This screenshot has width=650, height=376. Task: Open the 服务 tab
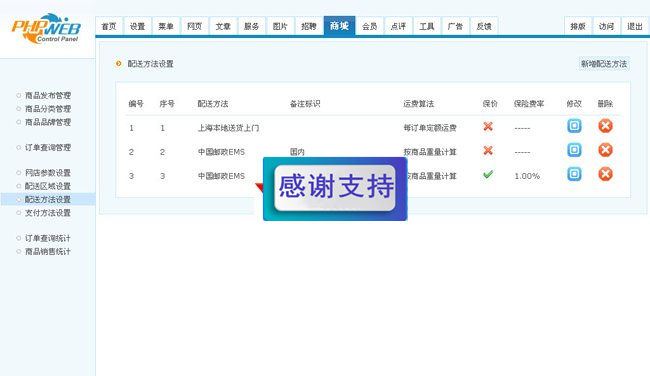click(x=252, y=26)
